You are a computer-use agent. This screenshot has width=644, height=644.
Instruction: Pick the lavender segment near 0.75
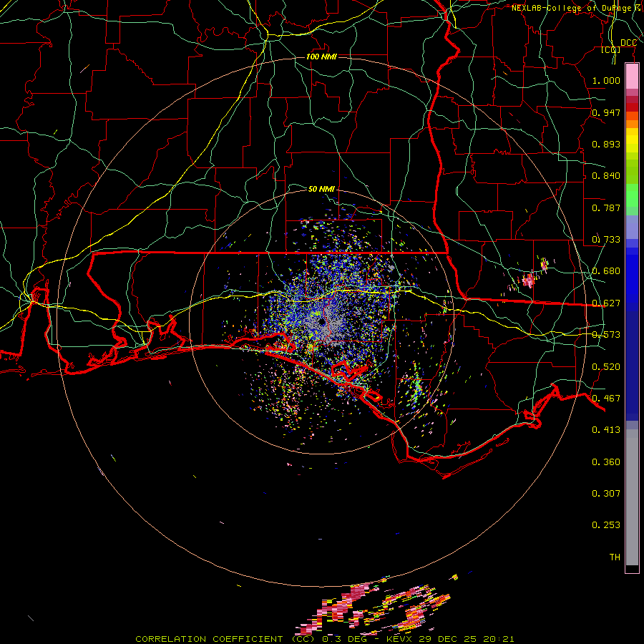(x=632, y=227)
